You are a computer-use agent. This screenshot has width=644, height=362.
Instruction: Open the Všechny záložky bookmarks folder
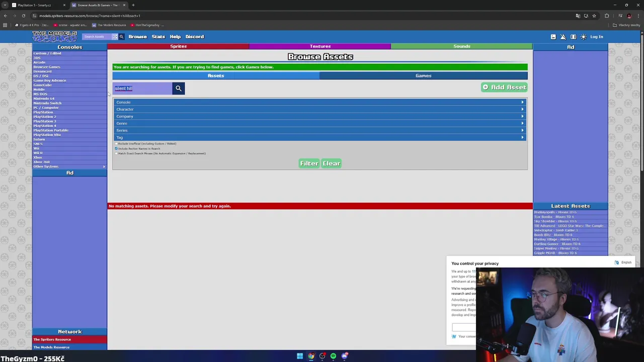[x=627, y=25]
